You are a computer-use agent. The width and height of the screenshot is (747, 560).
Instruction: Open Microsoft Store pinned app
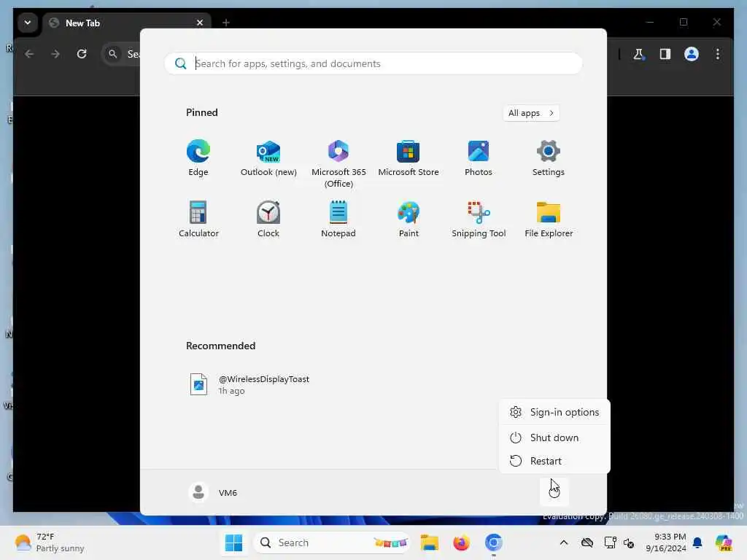pos(409,158)
